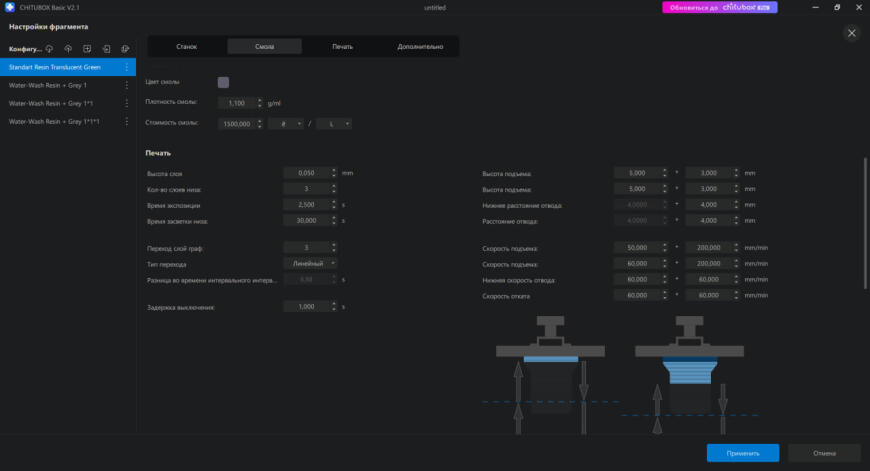The image size is (870, 471).
Task: Click the Отмена cancel button
Action: click(824, 453)
